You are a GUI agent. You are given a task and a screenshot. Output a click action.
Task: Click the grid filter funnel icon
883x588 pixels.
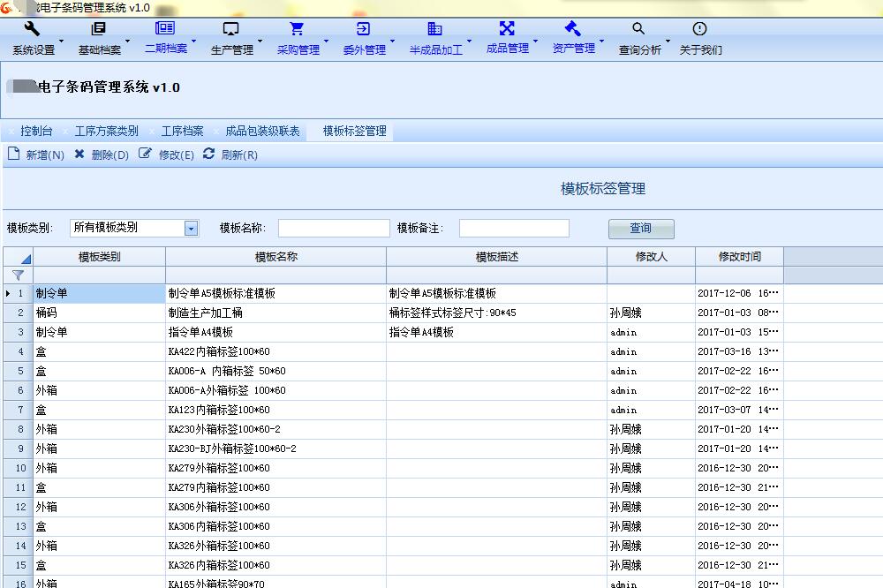point(18,275)
